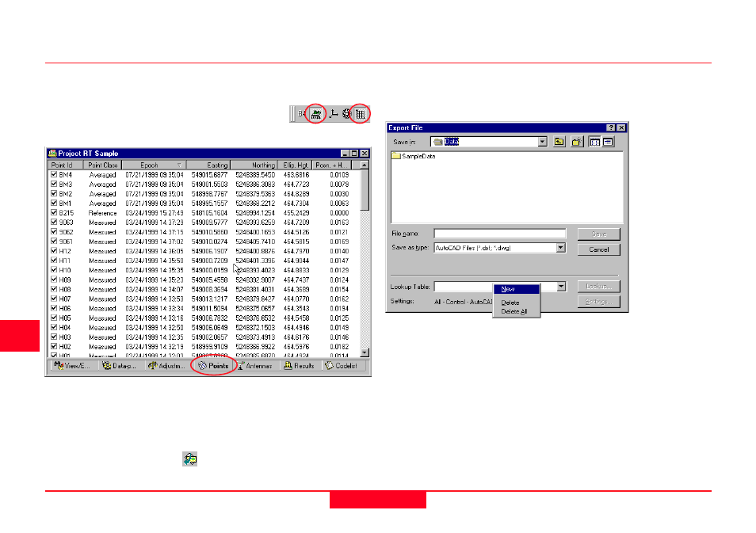Uncheck the B215 reference point checkbox
This screenshot has height=533, width=756.
pos(54,212)
